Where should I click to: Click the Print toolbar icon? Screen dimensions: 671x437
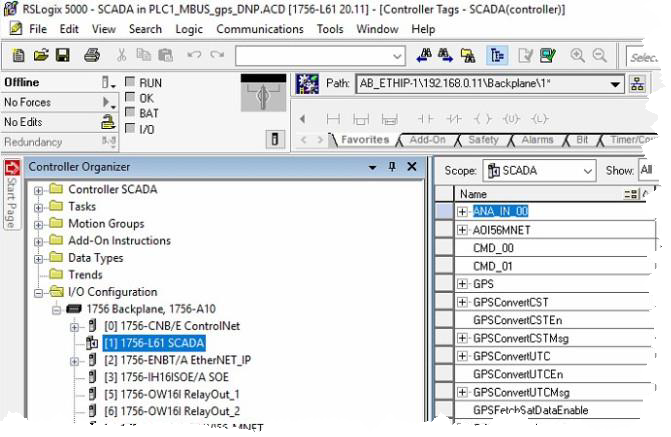[x=92, y=55]
